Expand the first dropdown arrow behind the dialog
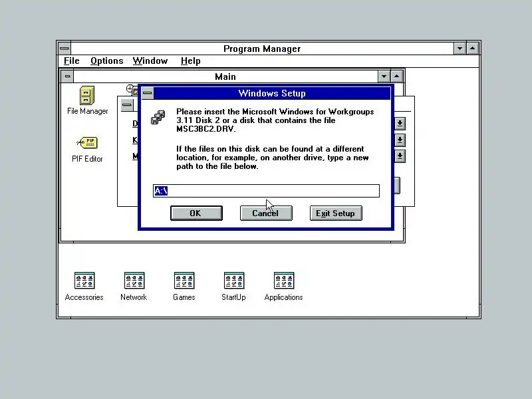 pos(400,124)
